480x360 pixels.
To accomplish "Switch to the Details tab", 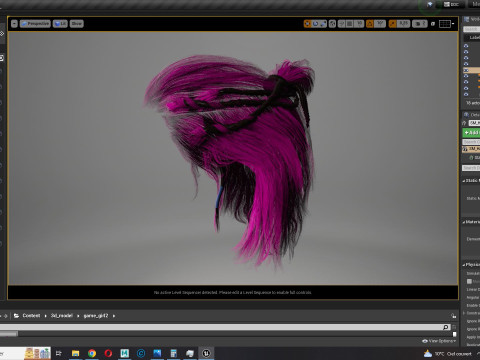I will [472, 115].
